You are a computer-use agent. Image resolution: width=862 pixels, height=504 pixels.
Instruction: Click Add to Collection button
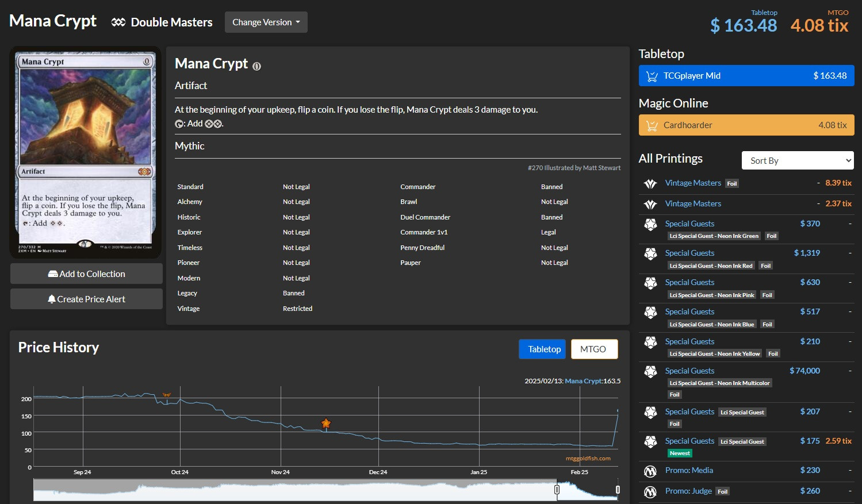click(x=86, y=274)
